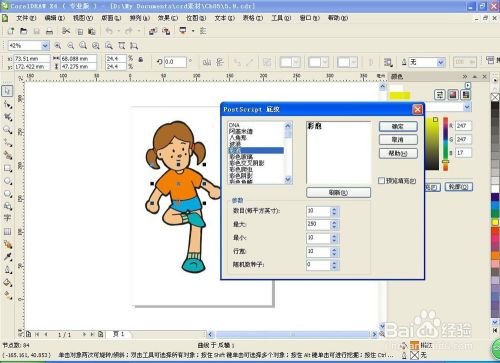Click the vertical hue slider in color docker
Screen dimensions: 500x363
coord(446,143)
